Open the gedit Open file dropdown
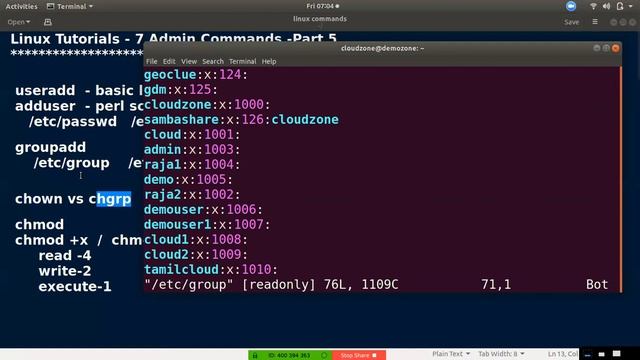Screen dimensions: 640x360 point(19,22)
